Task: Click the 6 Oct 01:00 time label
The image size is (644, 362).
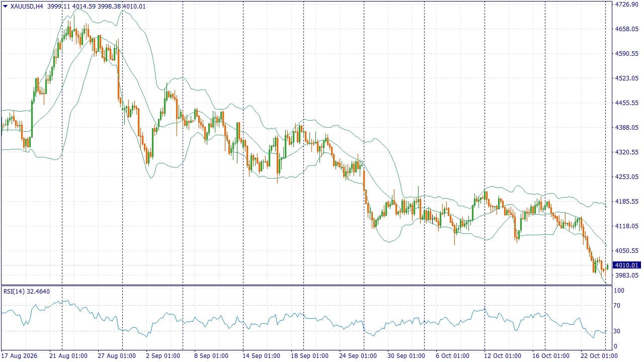Action: [453, 356]
